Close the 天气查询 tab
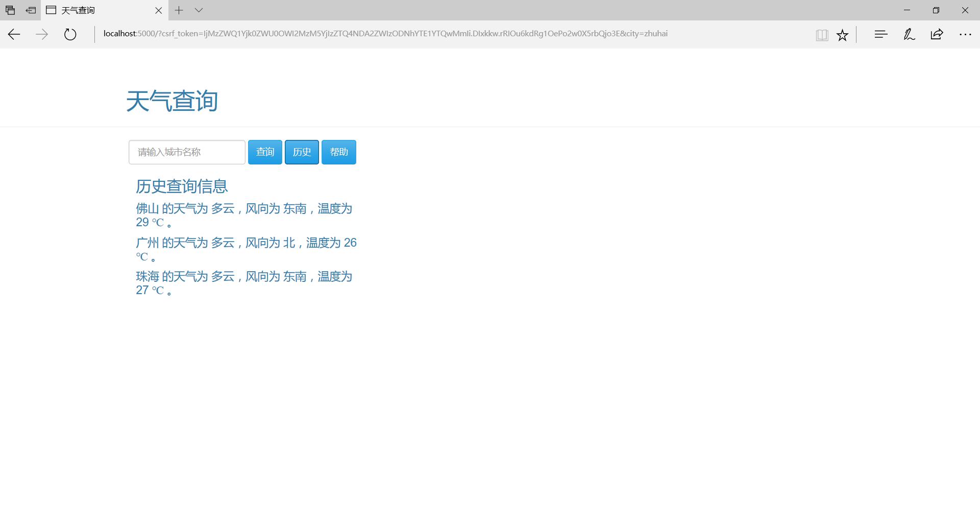 [158, 10]
